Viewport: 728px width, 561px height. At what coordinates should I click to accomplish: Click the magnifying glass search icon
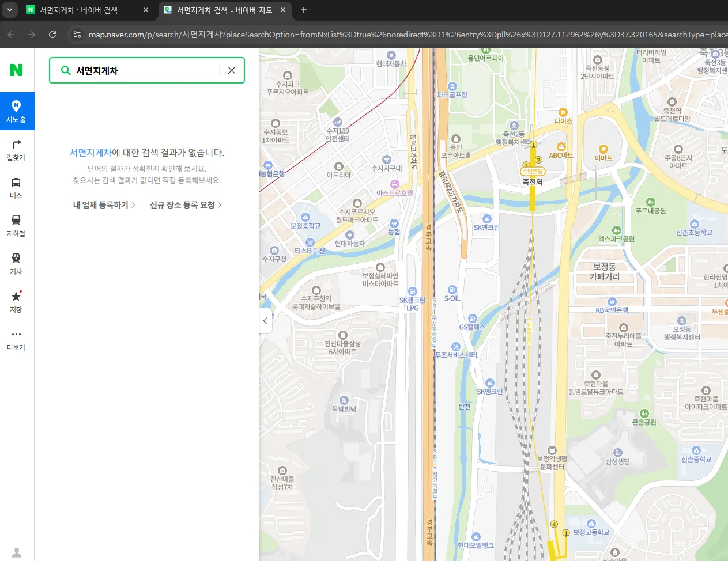tap(65, 70)
